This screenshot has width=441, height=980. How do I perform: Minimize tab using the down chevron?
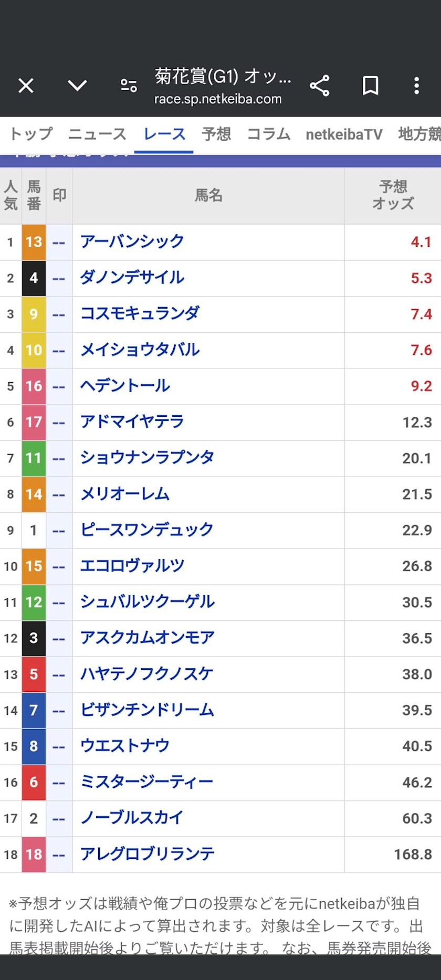(x=77, y=86)
